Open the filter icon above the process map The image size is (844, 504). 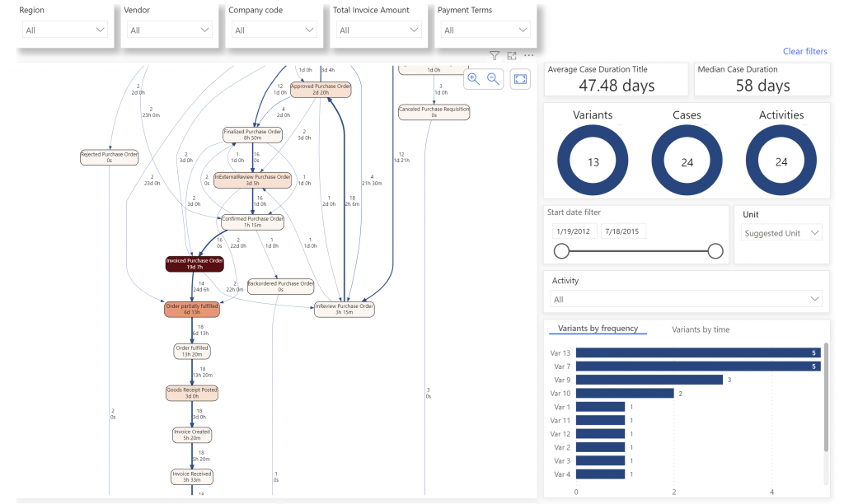[x=494, y=54]
